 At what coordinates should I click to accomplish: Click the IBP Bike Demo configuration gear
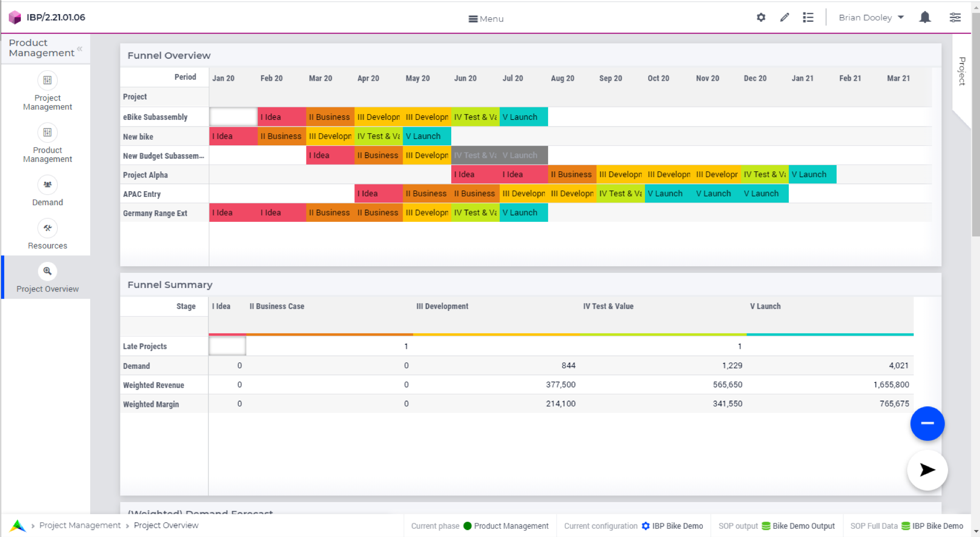[646, 526]
